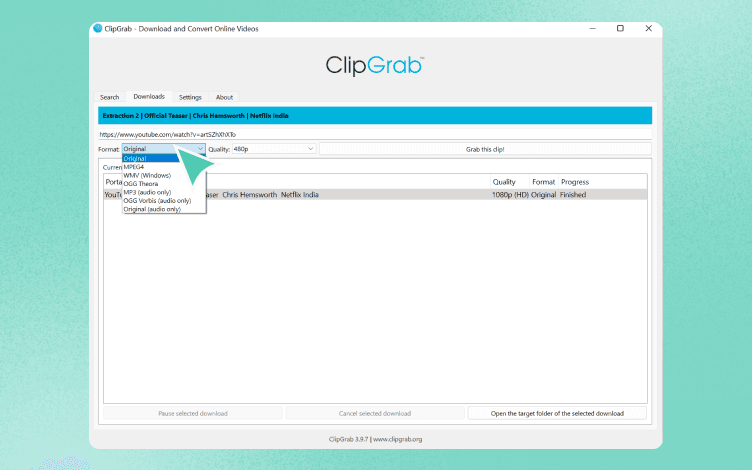Click the Pause selected download button
The image size is (752, 470).
click(193, 413)
